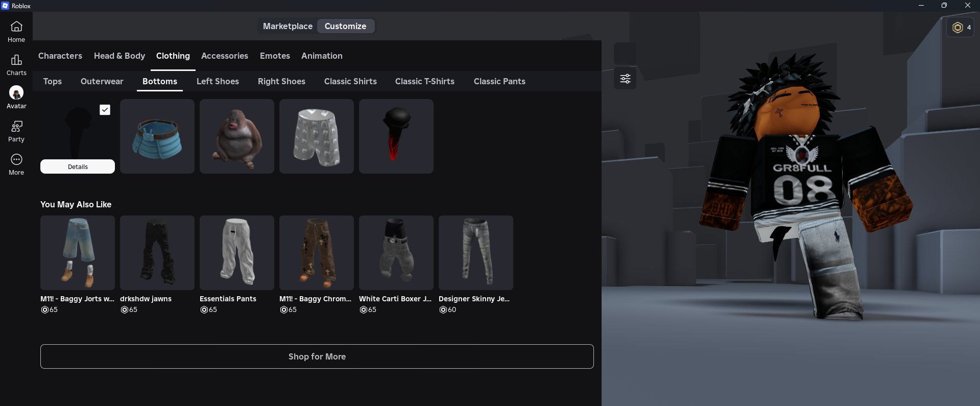Image resolution: width=980 pixels, height=406 pixels.
Task: Open the Accessories tab
Action: click(x=224, y=56)
